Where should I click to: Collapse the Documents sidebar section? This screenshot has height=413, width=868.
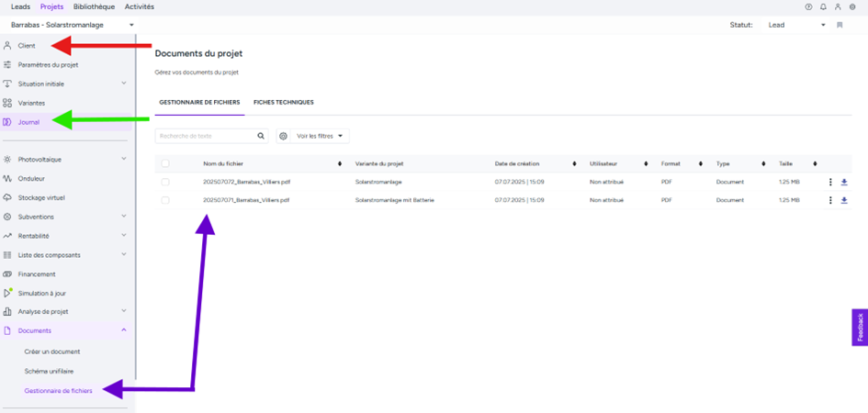[124, 330]
